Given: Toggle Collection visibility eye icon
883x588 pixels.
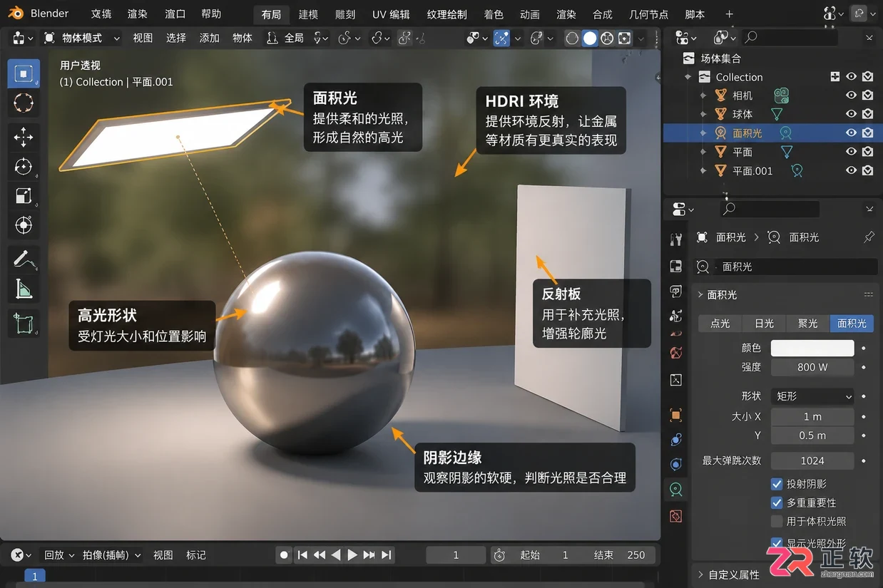Looking at the screenshot, I should click(851, 76).
